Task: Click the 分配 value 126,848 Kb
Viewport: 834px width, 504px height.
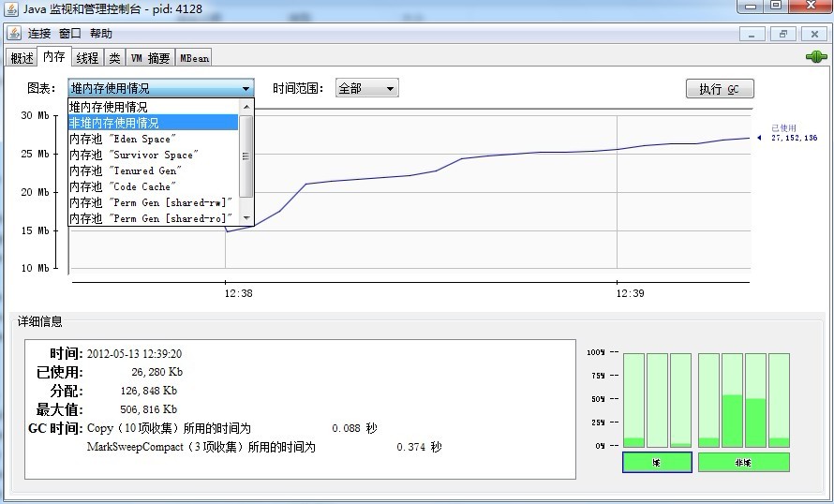Action: tap(148, 391)
